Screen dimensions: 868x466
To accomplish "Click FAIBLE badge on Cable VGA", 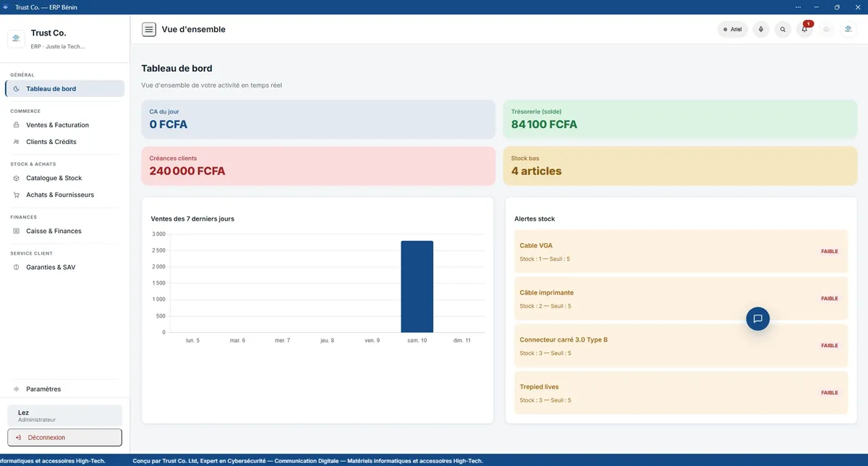I will [x=829, y=252].
